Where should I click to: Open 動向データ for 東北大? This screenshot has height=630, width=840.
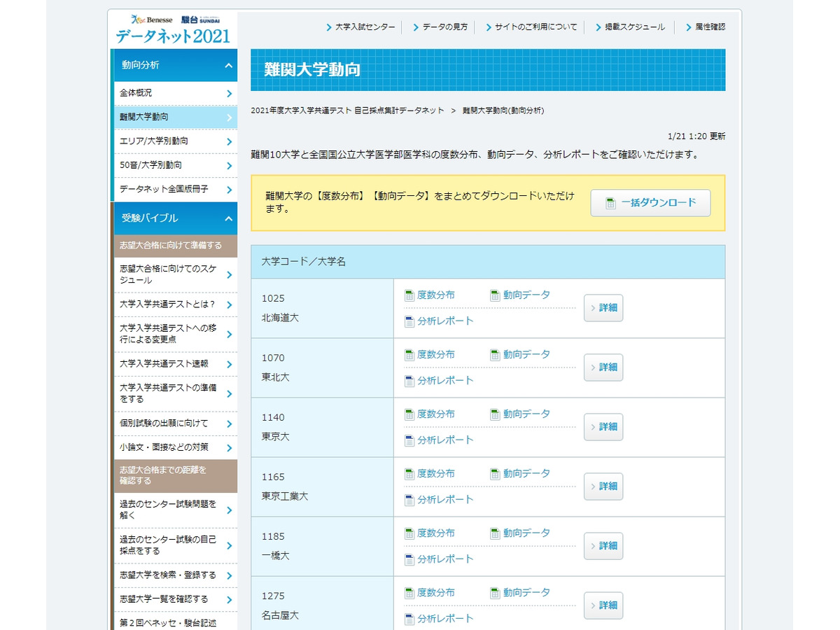(520, 355)
